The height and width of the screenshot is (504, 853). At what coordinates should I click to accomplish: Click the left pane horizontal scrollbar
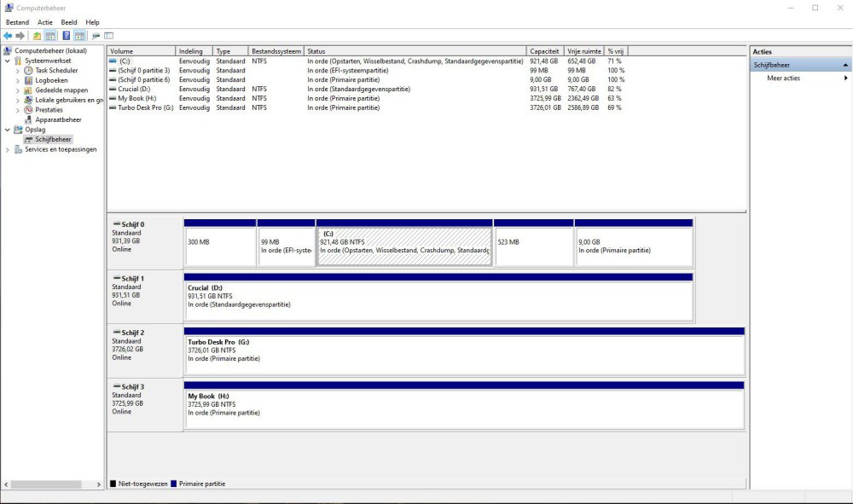coord(51,484)
